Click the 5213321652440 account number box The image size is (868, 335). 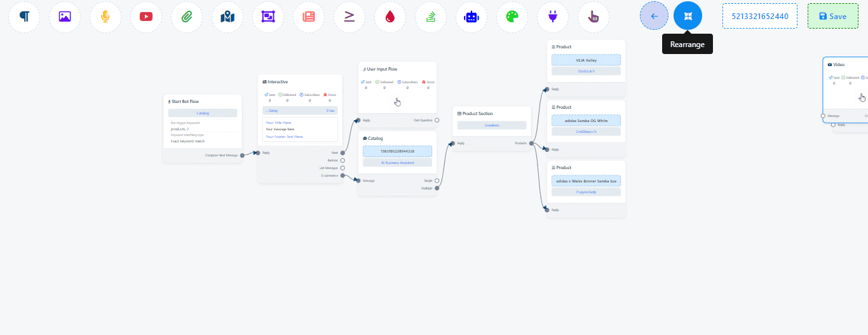coord(760,16)
